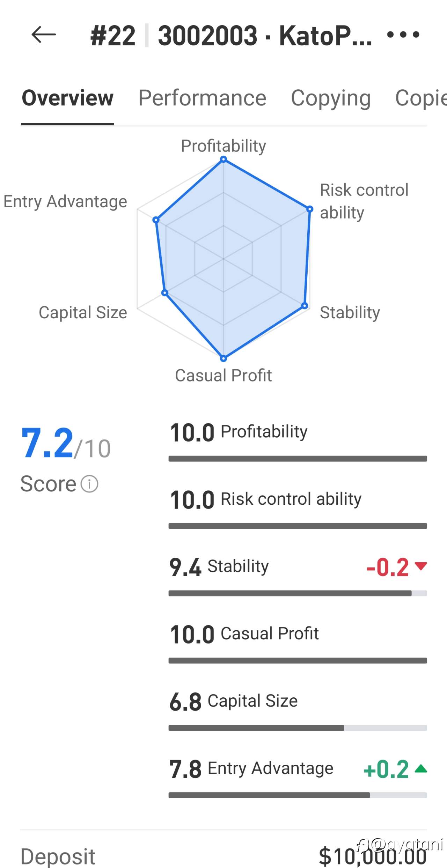
Task: Tap the Casual Profit vertex on radar chart
Action: pos(223,358)
